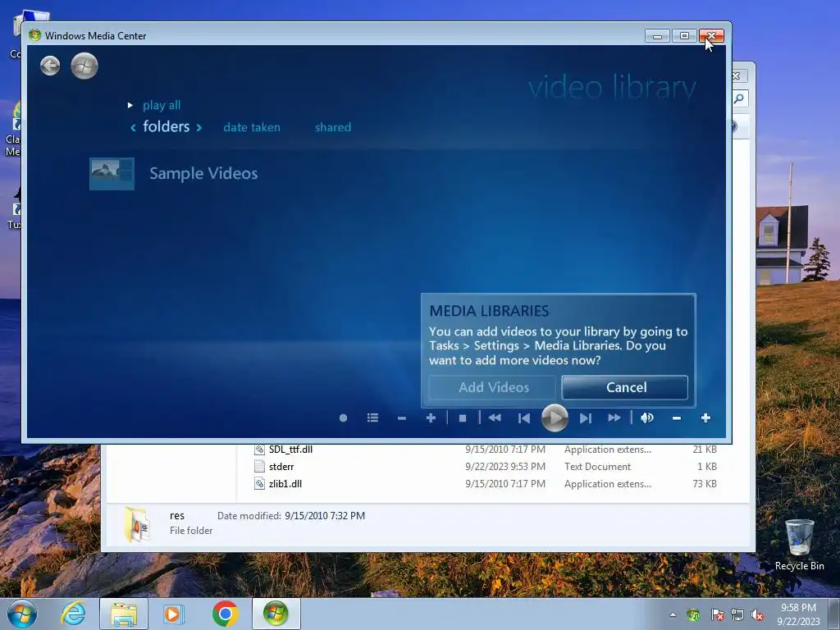
Task: Click stderr date modified 9/22/2023 9:53 PM
Action: click(505, 467)
